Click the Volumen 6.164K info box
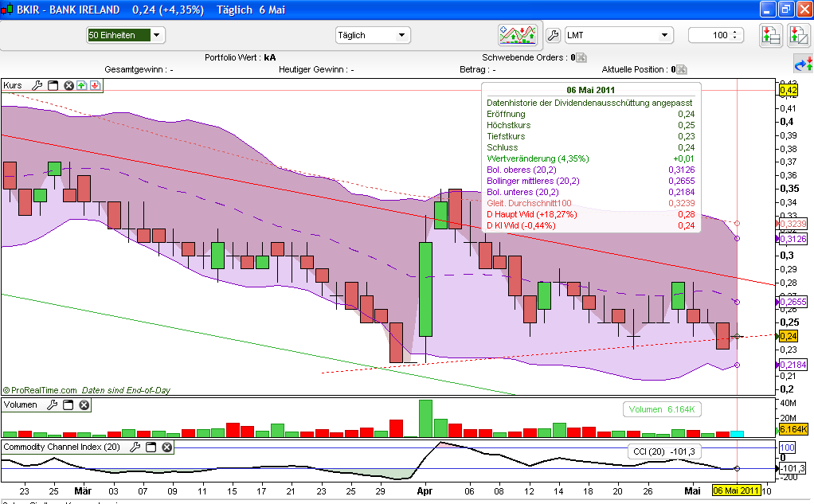Viewport: 814px width, 504px height. 662,409
